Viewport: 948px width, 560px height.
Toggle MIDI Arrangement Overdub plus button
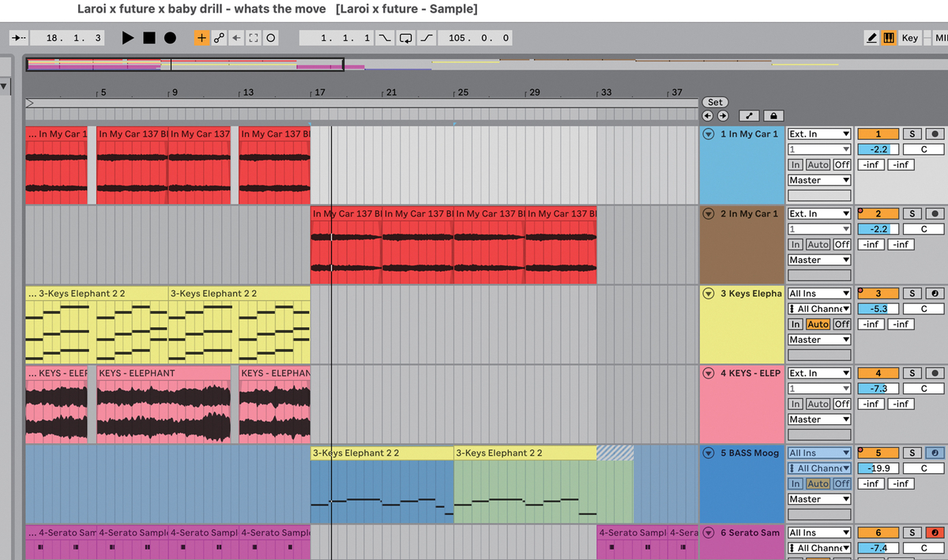pos(201,38)
